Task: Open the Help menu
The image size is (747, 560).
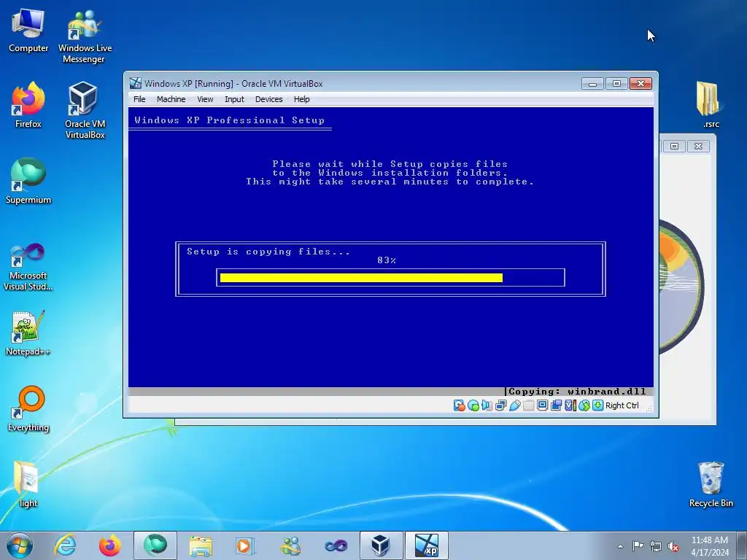Action: coord(301,99)
